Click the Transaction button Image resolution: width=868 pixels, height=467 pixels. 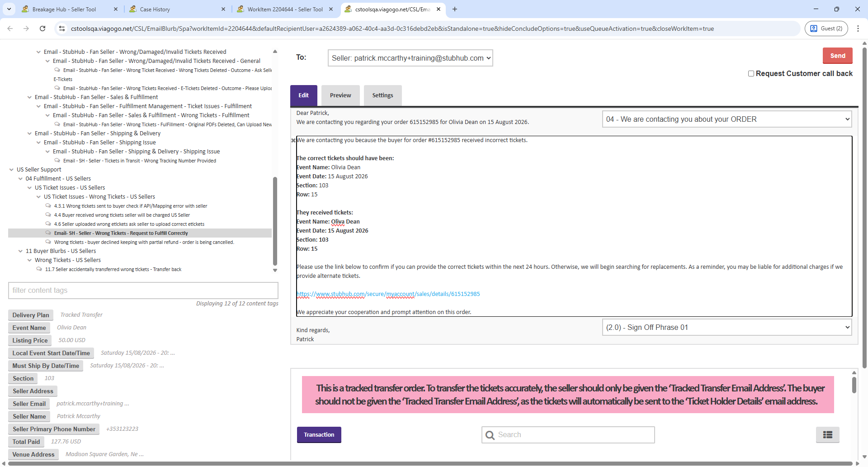319,435
